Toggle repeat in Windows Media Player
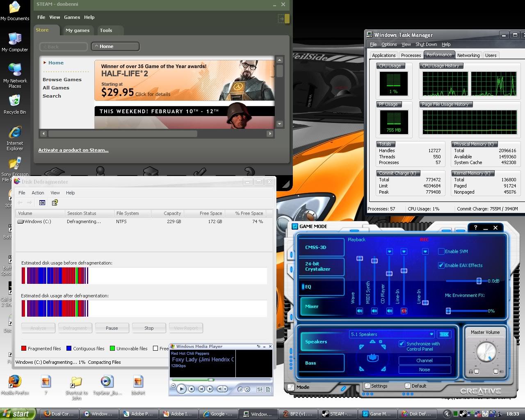The width and height of the screenshot is (525, 420). click(247, 389)
